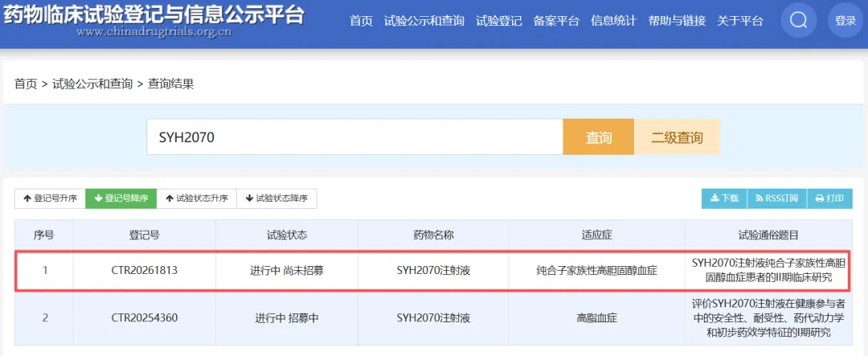Click the RSS订阅 button
Screen dimensions: 868x356
776,198
